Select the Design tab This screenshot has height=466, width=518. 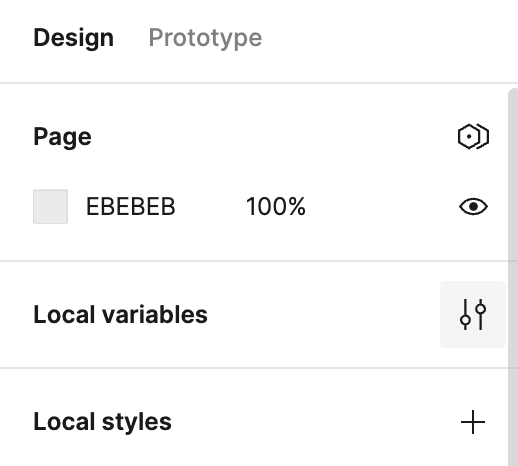74,38
